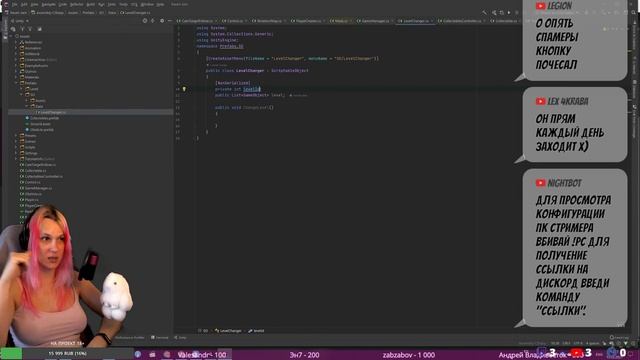Expand the Cinemachine folder
This screenshot has width=640, height=360.
pyautogui.click(x=16, y=60)
